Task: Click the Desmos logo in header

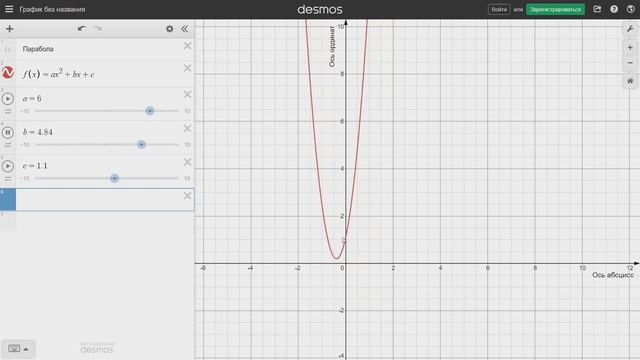Action: (320, 9)
